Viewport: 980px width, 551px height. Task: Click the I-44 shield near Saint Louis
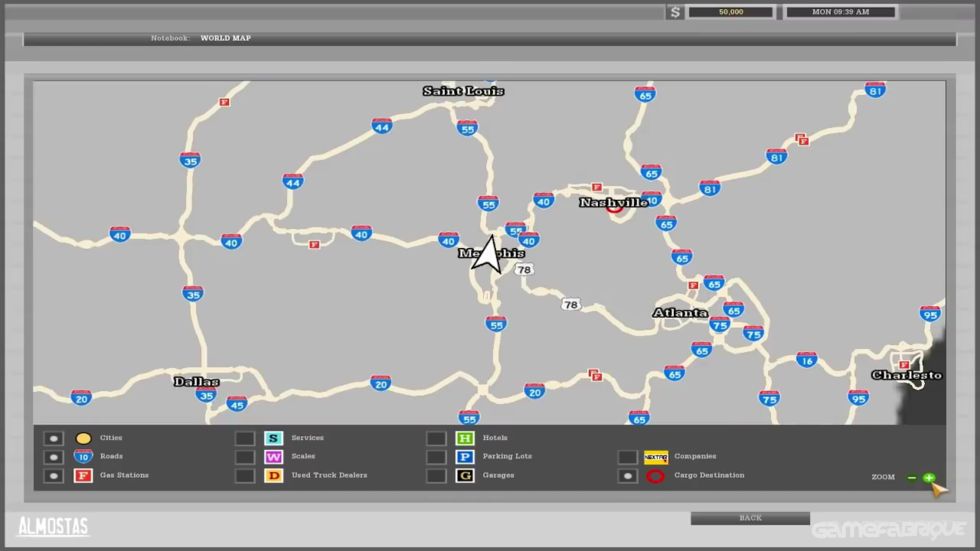pyautogui.click(x=382, y=126)
